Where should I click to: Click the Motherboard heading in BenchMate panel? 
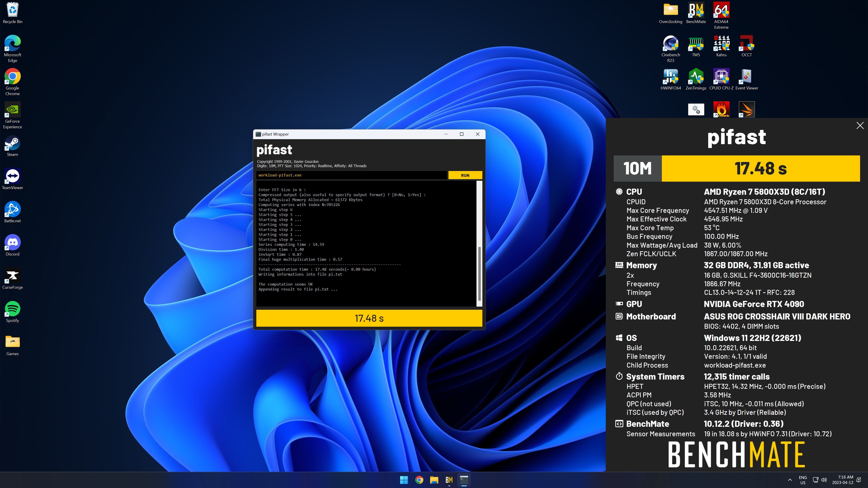(x=651, y=317)
